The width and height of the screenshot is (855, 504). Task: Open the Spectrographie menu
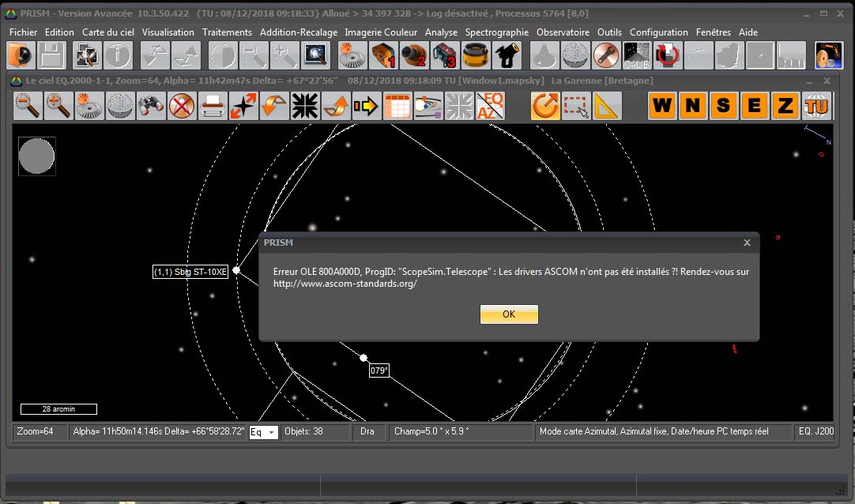point(496,32)
